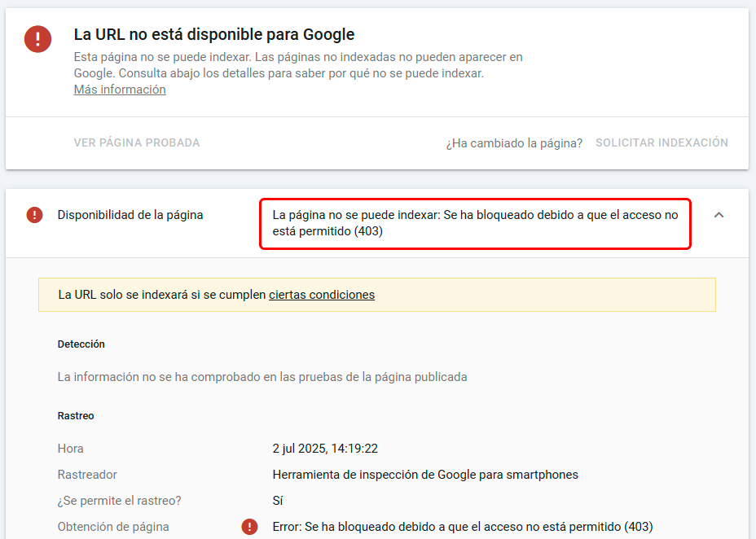Click the Sí value for crawl permission
756x539 pixels.
(x=278, y=501)
